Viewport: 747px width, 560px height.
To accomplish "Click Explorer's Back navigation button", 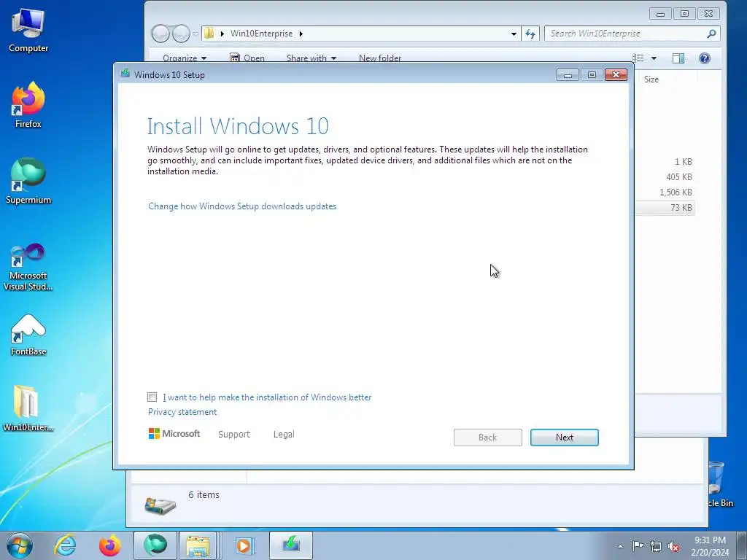I will (160, 34).
